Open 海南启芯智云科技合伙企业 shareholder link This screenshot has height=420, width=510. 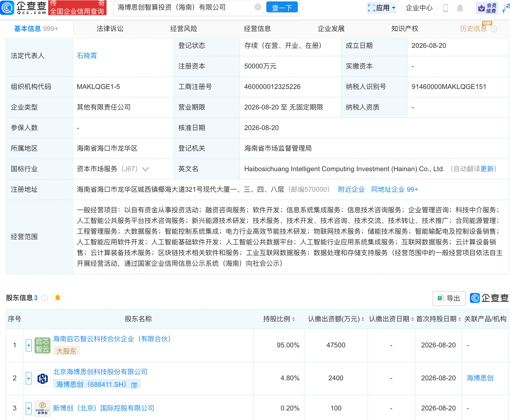pyautogui.click(x=112, y=339)
